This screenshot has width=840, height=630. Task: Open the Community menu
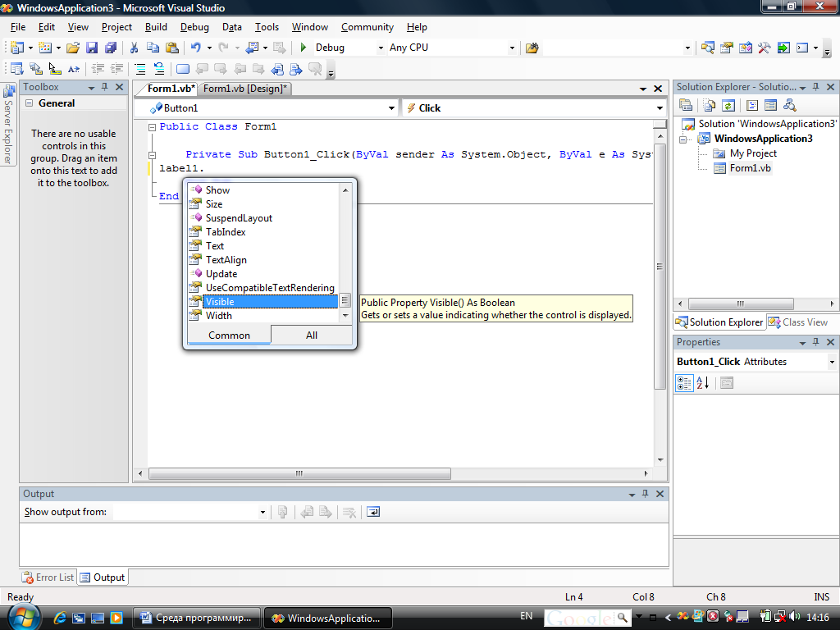(367, 27)
